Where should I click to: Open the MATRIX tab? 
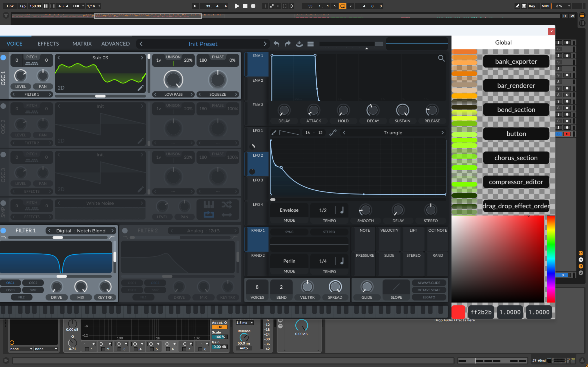[82, 44]
